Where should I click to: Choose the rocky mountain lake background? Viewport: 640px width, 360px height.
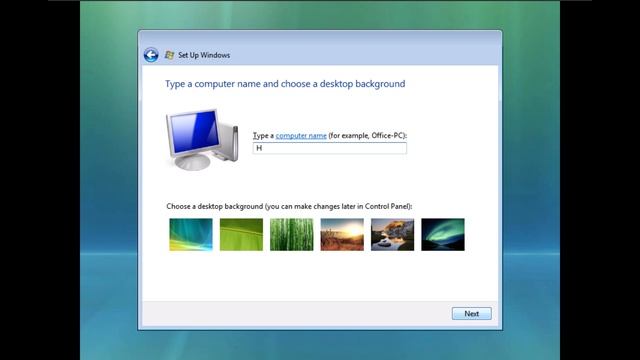pyautogui.click(x=392, y=234)
